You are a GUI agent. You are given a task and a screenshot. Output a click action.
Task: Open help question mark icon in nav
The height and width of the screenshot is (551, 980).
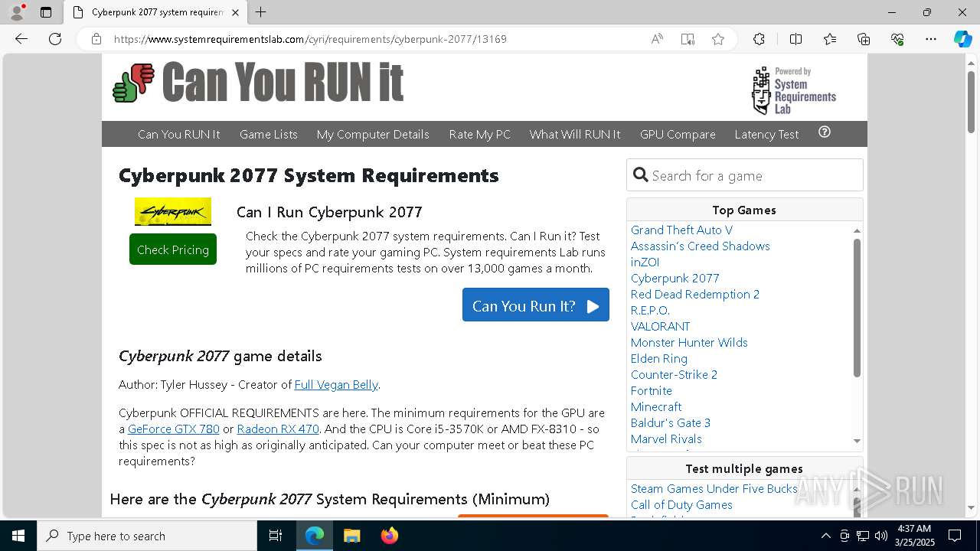pyautogui.click(x=825, y=132)
